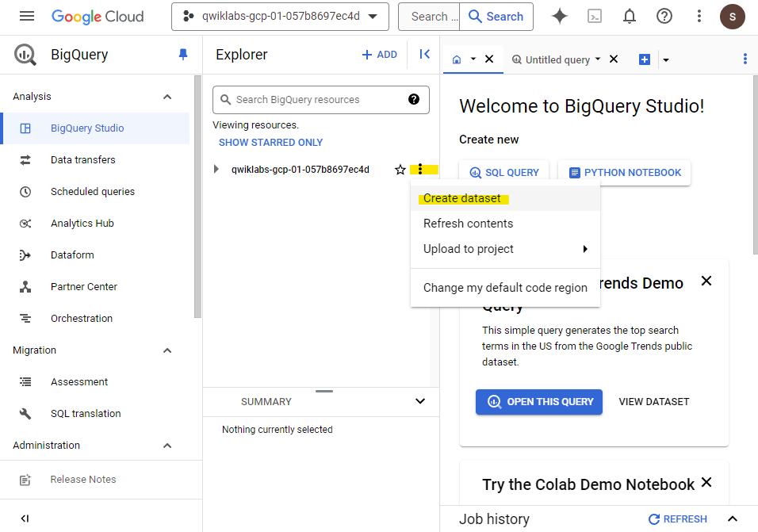Click the three-dot actions icon for the project

click(420, 169)
